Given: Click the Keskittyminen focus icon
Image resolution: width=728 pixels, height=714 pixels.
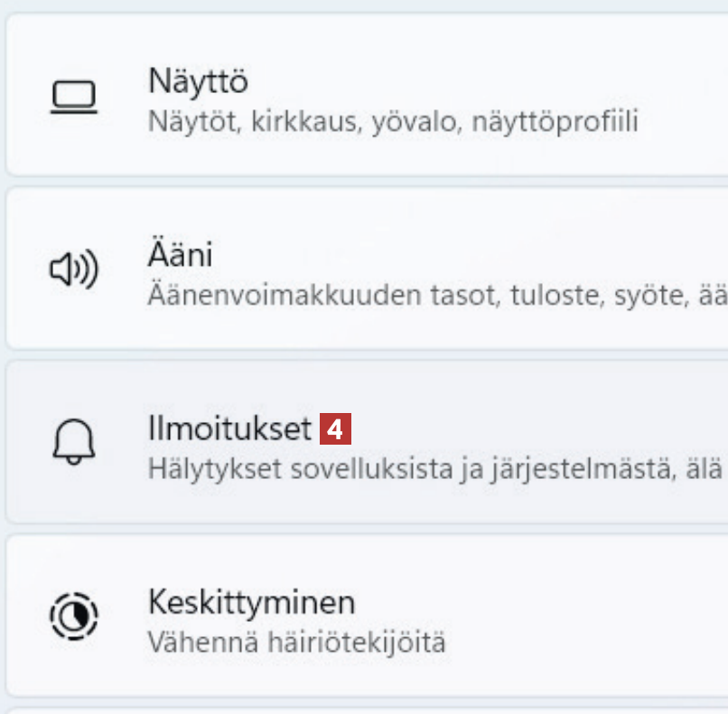Looking at the screenshot, I should click(74, 616).
